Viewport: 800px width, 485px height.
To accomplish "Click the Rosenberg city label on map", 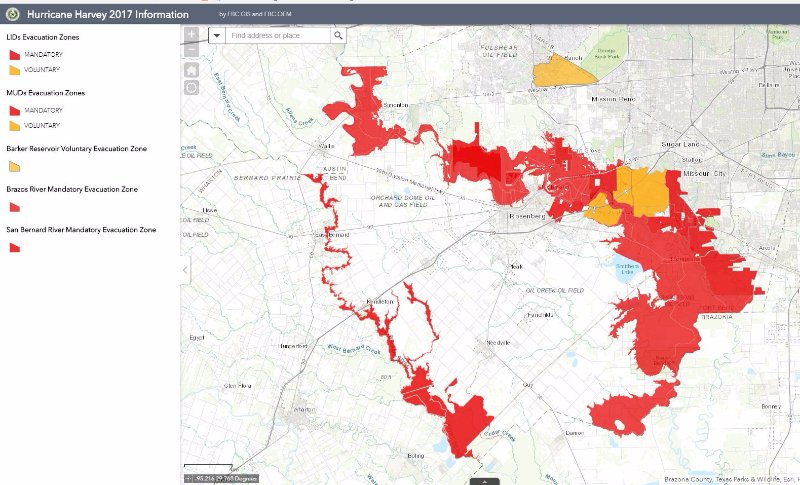I will point(528,216).
